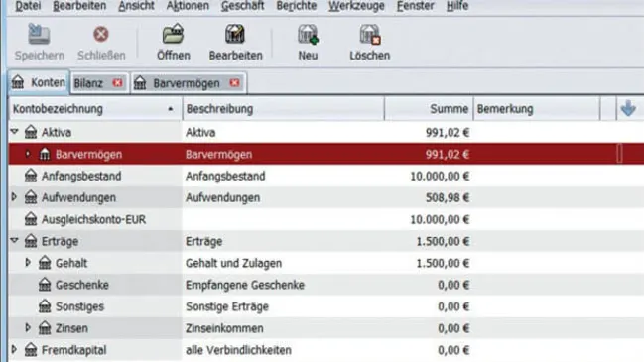644x362 pixels.
Task: Expand the Barvermögen sub-accounts
Action: tap(28, 154)
